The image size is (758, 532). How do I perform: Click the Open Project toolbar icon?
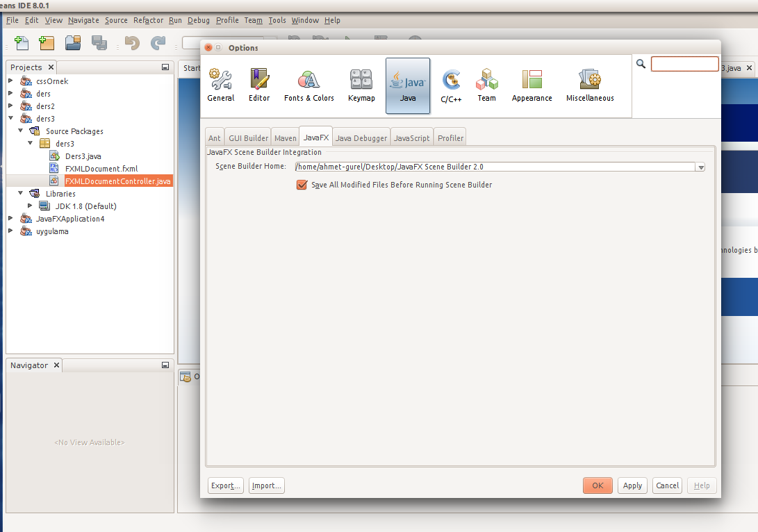click(x=73, y=43)
